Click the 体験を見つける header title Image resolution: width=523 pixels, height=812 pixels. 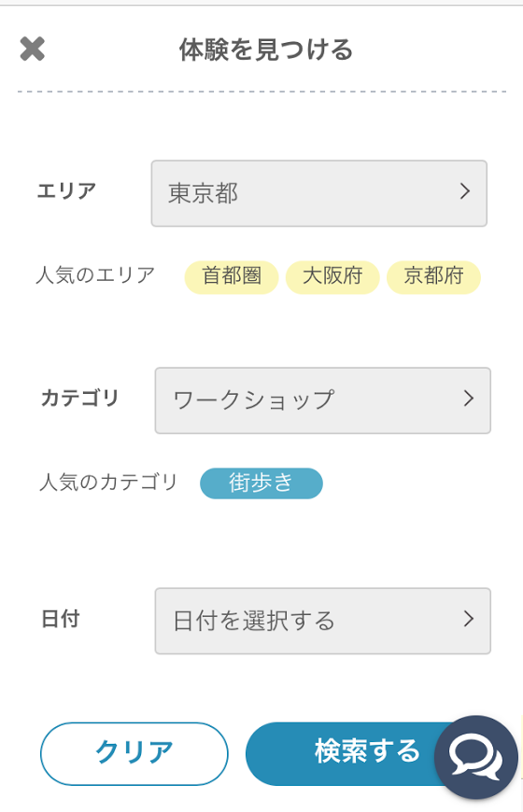pos(266,50)
